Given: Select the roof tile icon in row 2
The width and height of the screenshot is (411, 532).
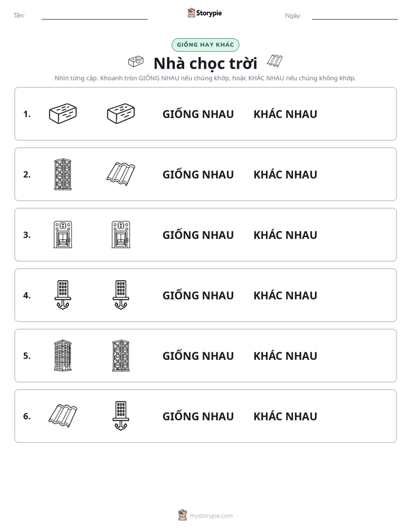Looking at the screenshot, I should click(121, 174).
